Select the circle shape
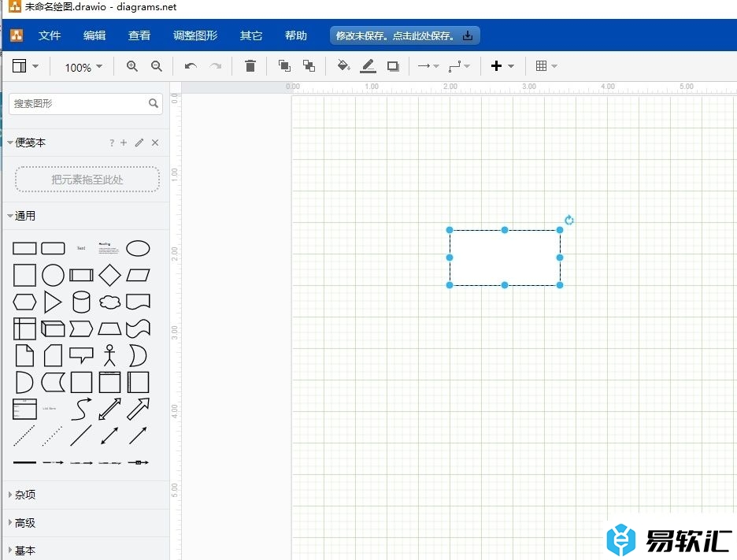Image resolution: width=737 pixels, height=560 pixels. [x=53, y=275]
